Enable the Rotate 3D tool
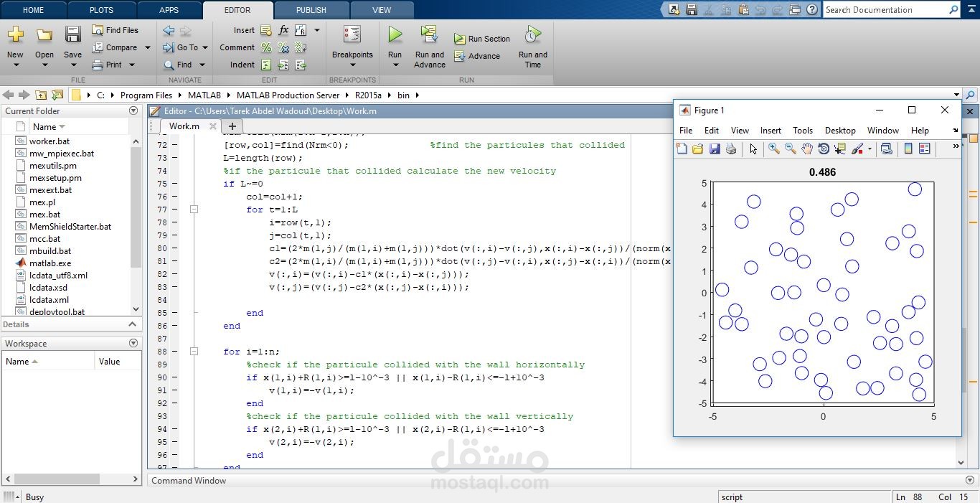The height and width of the screenshot is (503, 980). point(823,149)
